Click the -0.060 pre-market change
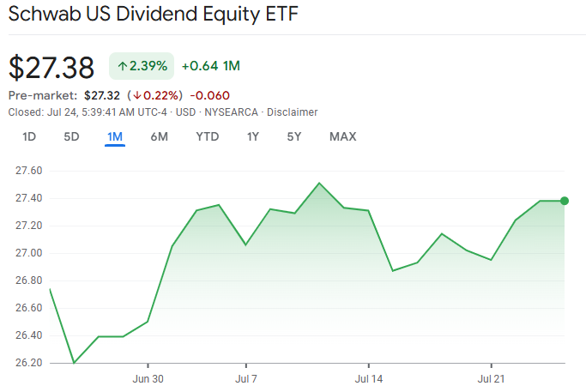 [209, 96]
